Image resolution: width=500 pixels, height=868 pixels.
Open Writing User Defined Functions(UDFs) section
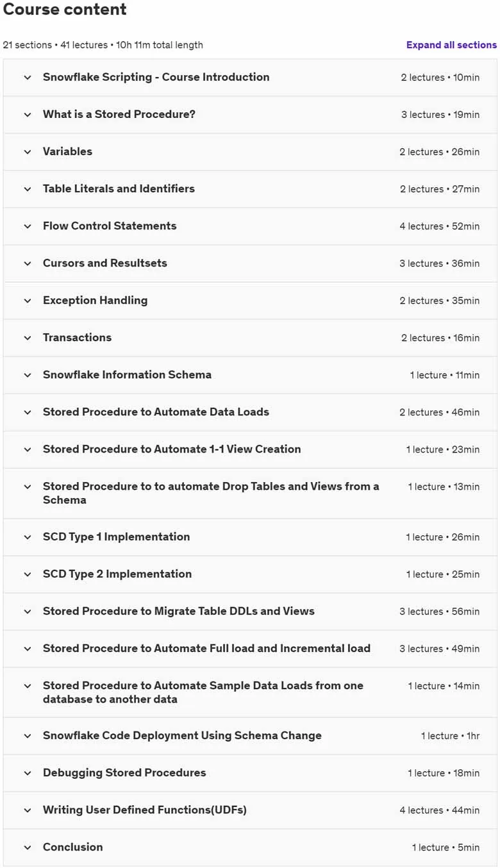pyautogui.click(x=250, y=810)
